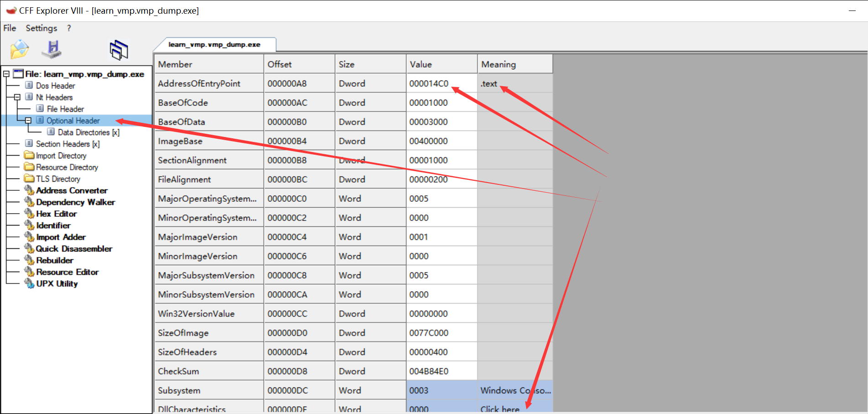Click the Hex Editor tool icon
The width and height of the screenshot is (868, 414).
point(29,214)
